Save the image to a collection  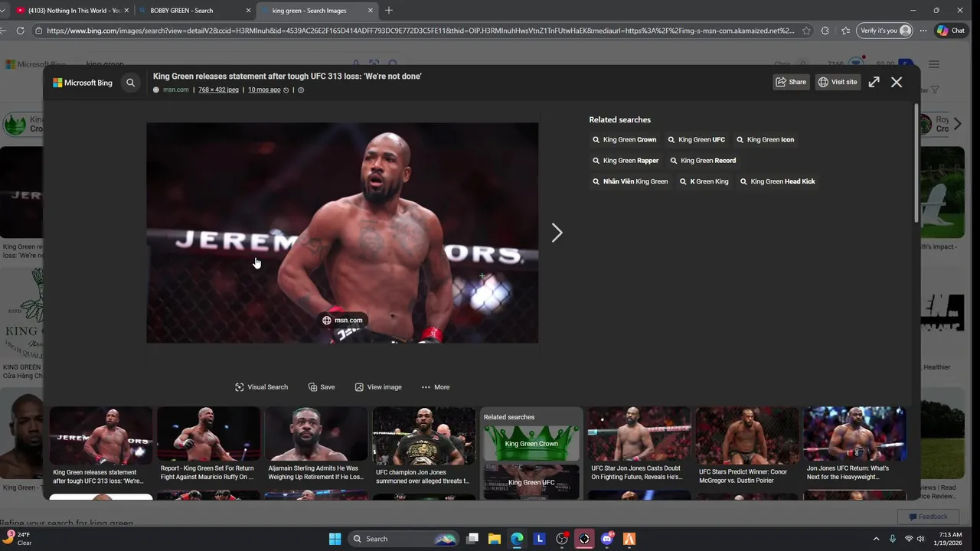[322, 387]
